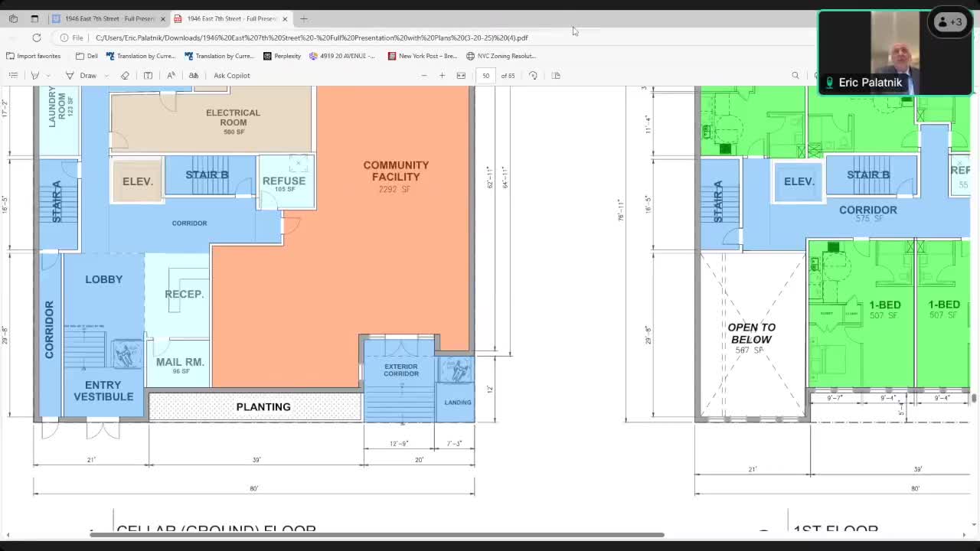Reload the page with the refresh icon
Image resolution: width=980 pixels, height=551 pixels.
point(36,37)
